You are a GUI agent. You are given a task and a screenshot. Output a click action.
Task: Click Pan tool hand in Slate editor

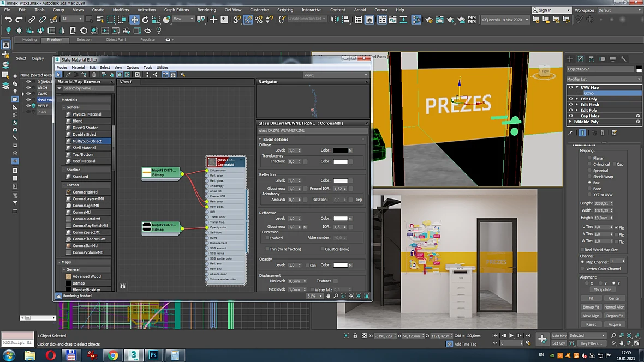pyautogui.click(x=328, y=296)
